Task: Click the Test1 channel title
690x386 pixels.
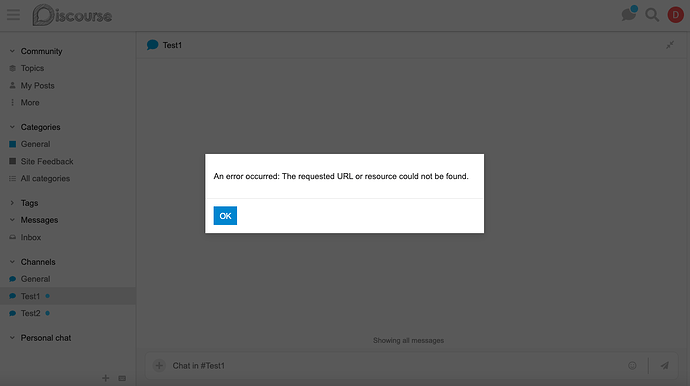Action: (172, 45)
